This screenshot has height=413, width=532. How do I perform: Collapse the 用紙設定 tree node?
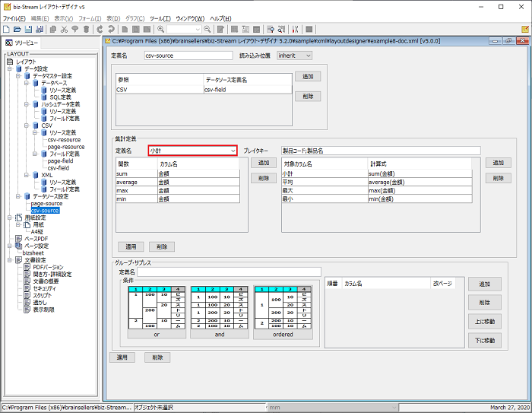click(x=10, y=218)
